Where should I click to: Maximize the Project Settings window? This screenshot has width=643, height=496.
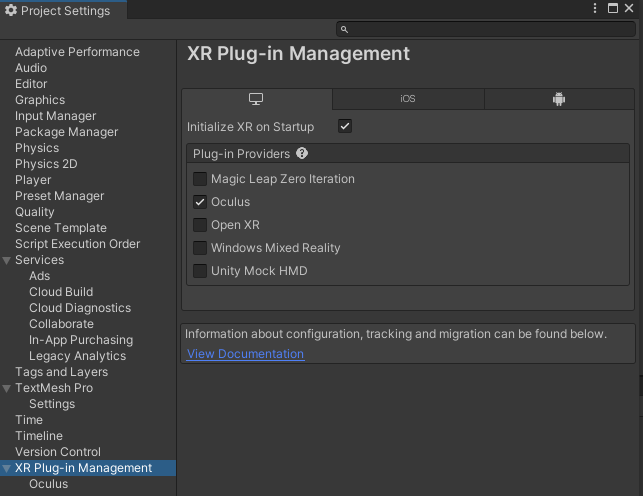click(613, 8)
